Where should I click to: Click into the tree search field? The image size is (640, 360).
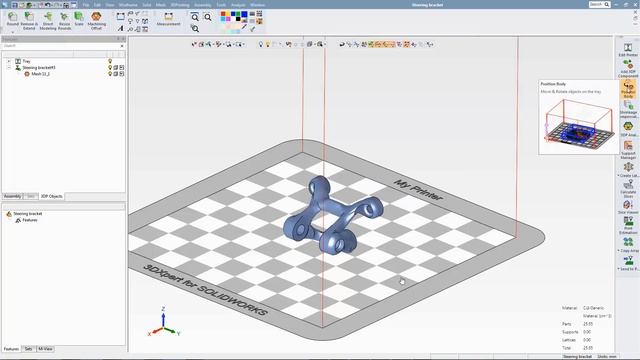point(61,46)
